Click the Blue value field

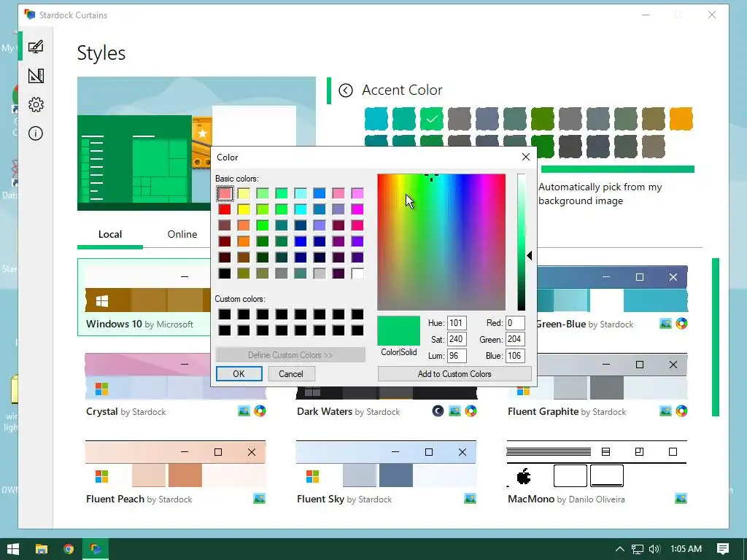pos(515,355)
